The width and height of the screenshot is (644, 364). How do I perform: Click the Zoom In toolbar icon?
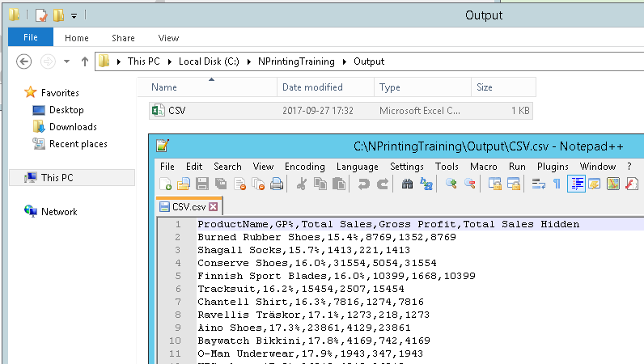point(451,184)
